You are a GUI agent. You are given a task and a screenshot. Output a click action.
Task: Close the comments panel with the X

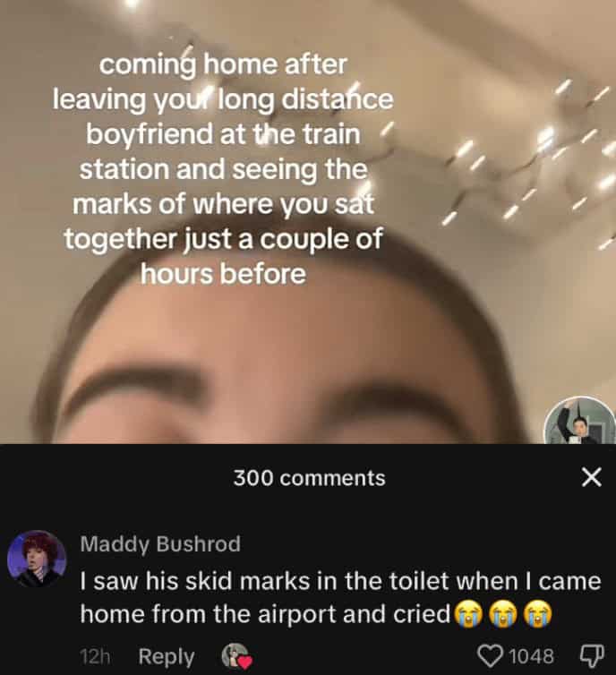592,477
